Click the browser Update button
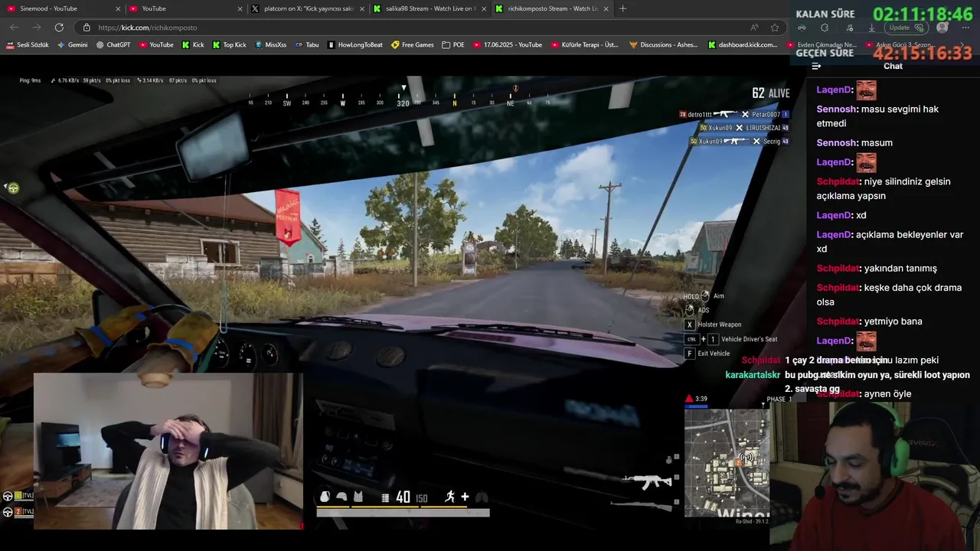The height and width of the screenshot is (551, 980). coord(906,28)
